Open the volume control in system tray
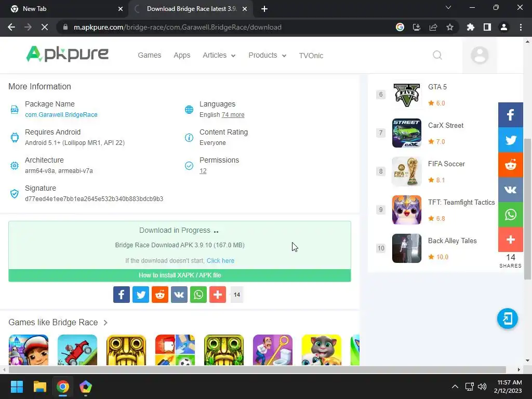The width and height of the screenshot is (532, 399). pyautogui.click(x=482, y=387)
